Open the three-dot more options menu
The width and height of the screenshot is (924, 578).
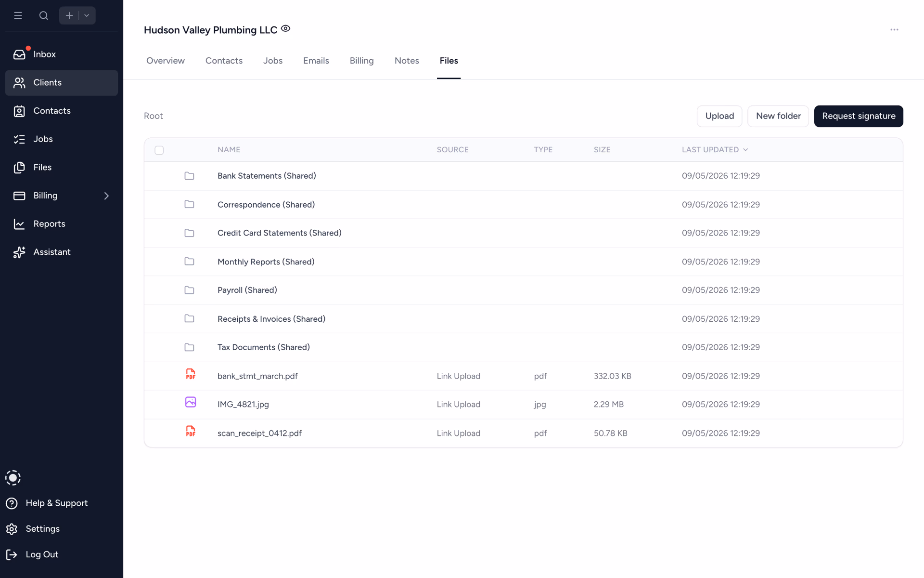coord(894,30)
